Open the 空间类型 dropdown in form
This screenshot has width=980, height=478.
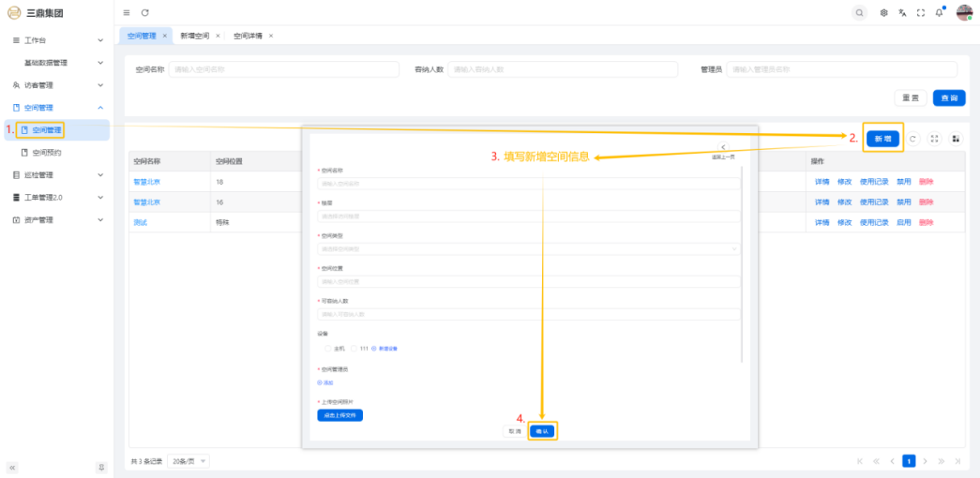[529, 249]
